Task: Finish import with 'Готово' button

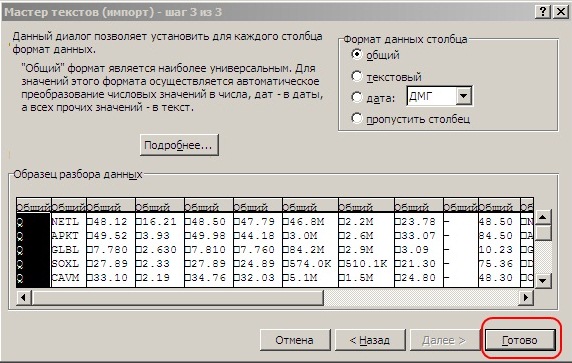Action: coord(520,340)
